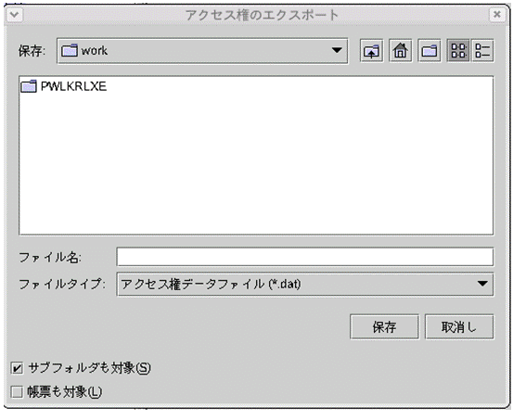This screenshot has width=526, height=420.
Task: Switch to details view
Action: (482, 51)
